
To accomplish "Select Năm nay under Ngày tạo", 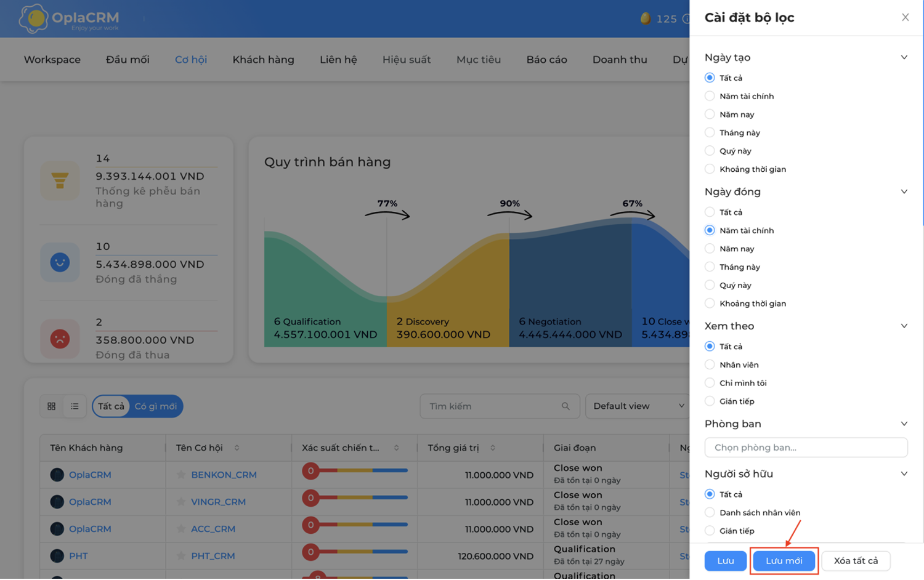I will (x=710, y=115).
